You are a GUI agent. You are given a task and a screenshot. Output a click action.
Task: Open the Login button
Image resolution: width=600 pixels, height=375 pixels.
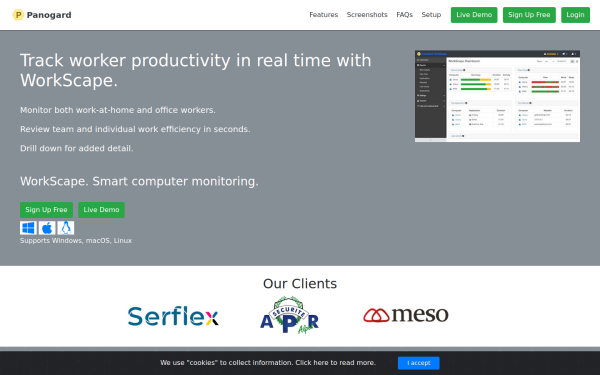point(576,15)
